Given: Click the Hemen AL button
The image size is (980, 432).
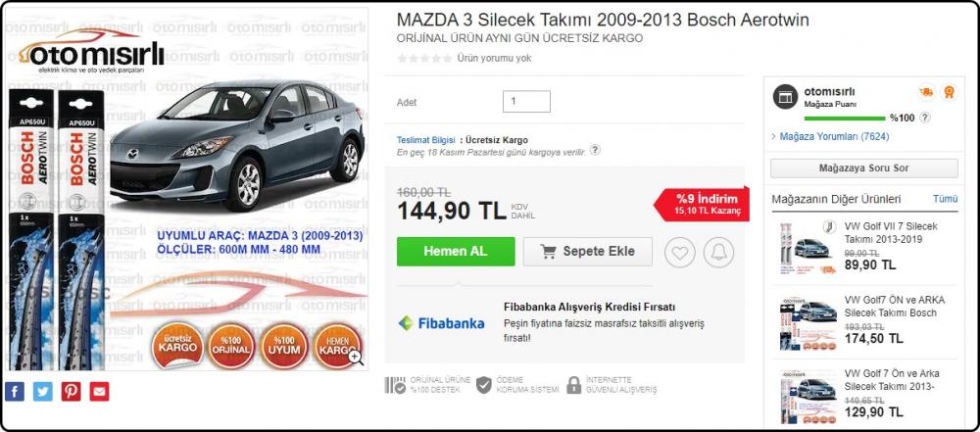Looking at the screenshot, I should coord(456,252).
